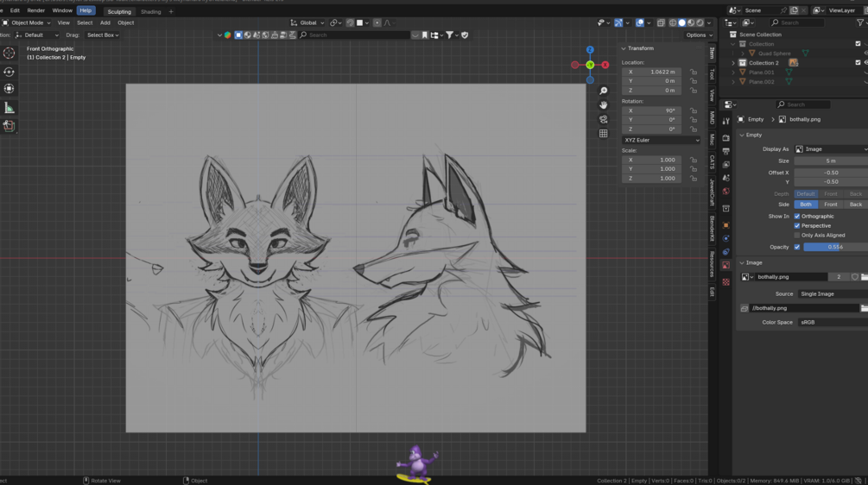This screenshot has height=485, width=868.
Task: Click the outliner filter funnel icon
Action: coord(860,22)
